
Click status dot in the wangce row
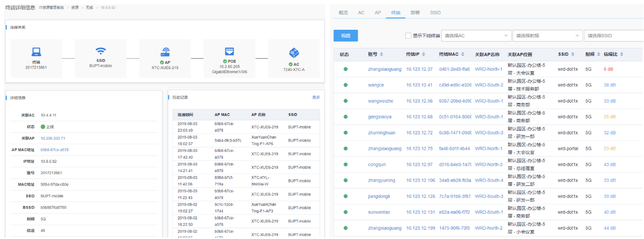click(345, 85)
